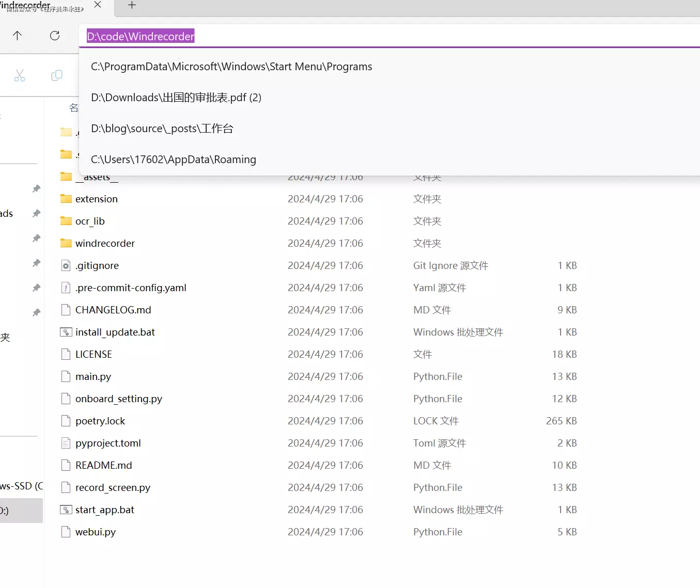Select README.md in the file list
Screen dimensions: 700x588
point(103,466)
